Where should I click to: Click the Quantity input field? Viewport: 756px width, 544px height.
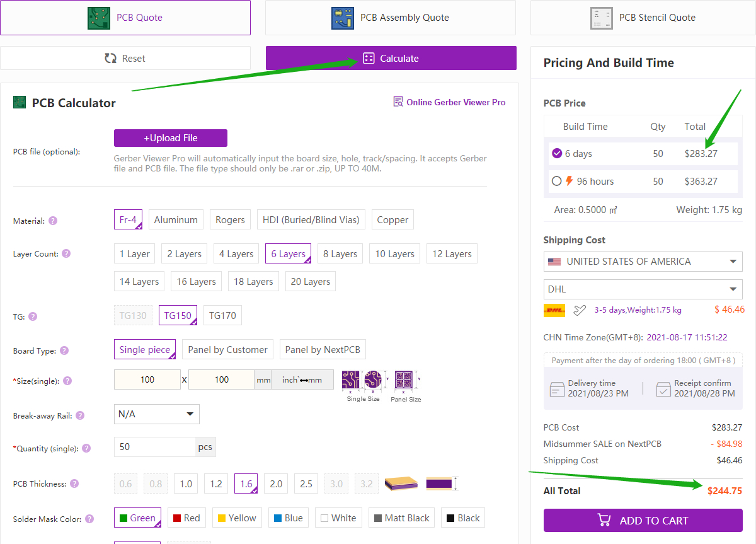[154, 447]
